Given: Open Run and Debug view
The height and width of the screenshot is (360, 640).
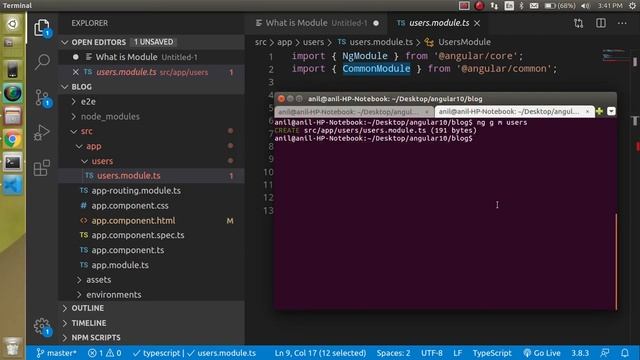Looking at the screenshot, I should point(42,132).
